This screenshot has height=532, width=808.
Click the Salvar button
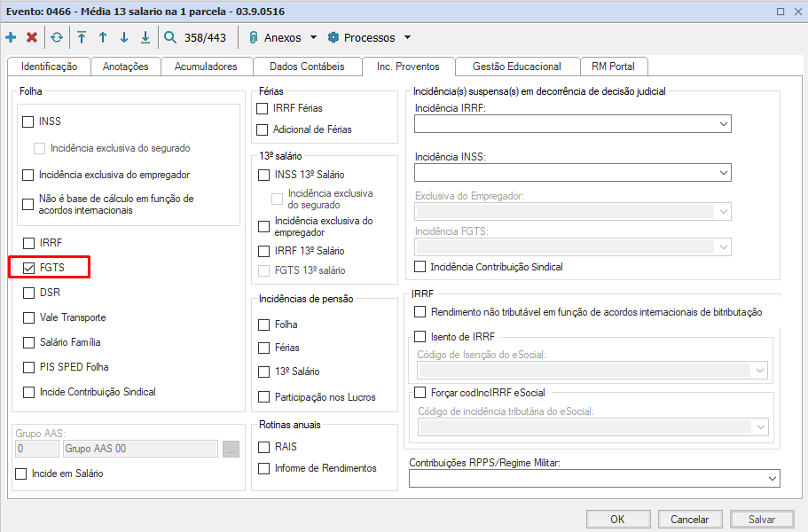click(x=762, y=519)
